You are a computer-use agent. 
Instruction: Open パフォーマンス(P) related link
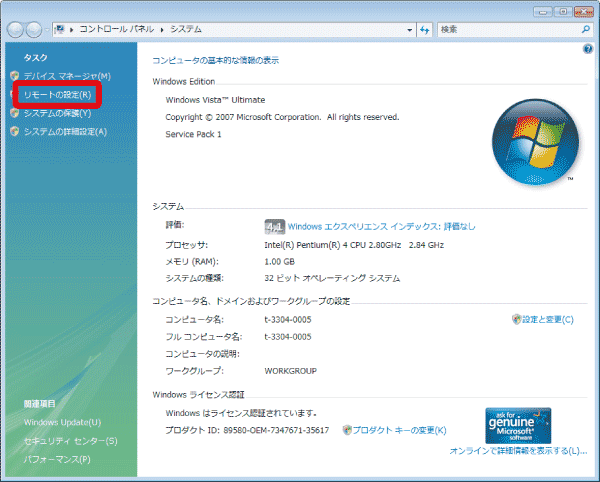(x=57, y=459)
